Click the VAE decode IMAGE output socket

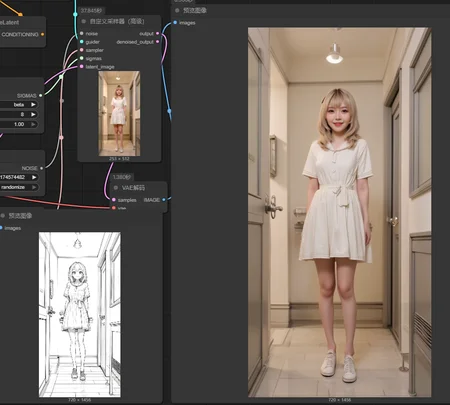(x=164, y=200)
